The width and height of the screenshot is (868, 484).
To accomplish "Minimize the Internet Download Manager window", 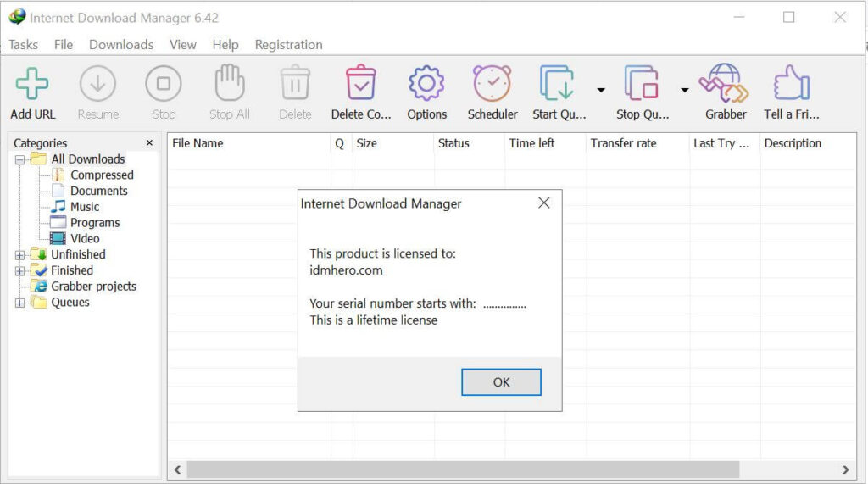I will tap(739, 17).
